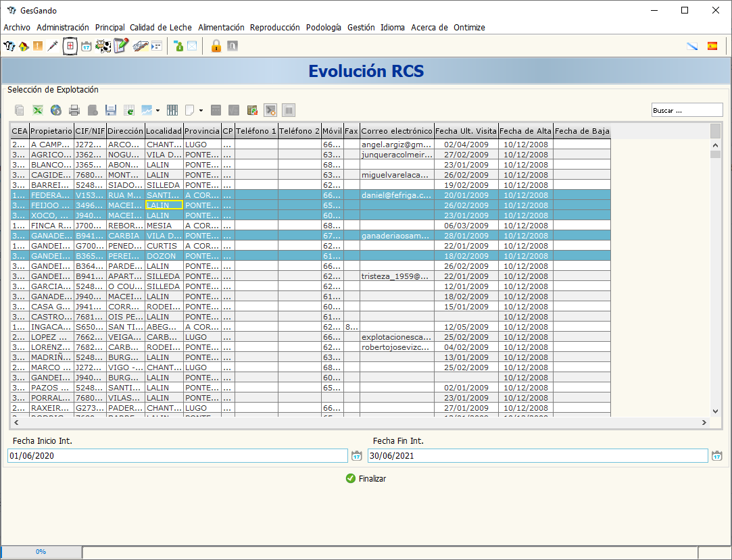
Task: Open the Acerca de menu
Action: 429,28
